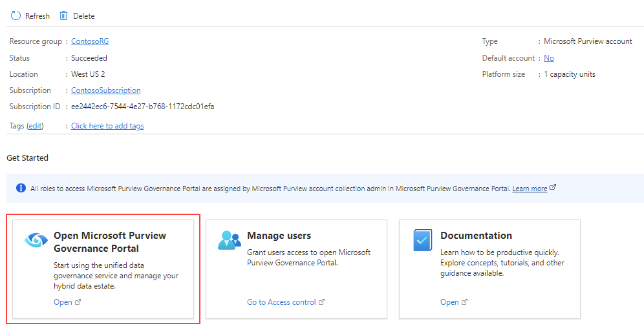Click the Governance Portal card description text
Viewport: 644px width, 328px height.
click(116, 276)
